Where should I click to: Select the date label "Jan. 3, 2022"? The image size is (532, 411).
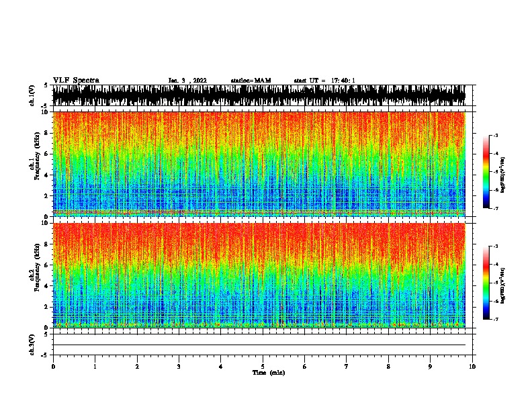[x=187, y=81]
